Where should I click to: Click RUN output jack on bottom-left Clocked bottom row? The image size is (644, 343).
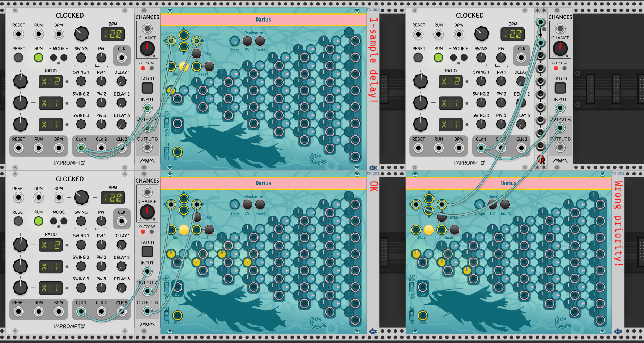click(x=39, y=312)
